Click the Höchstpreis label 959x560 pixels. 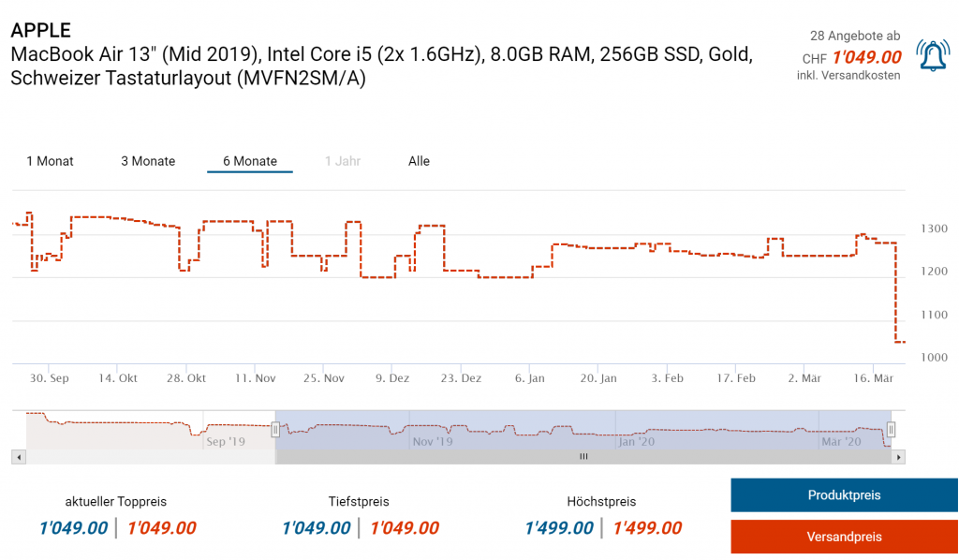pos(601,502)
